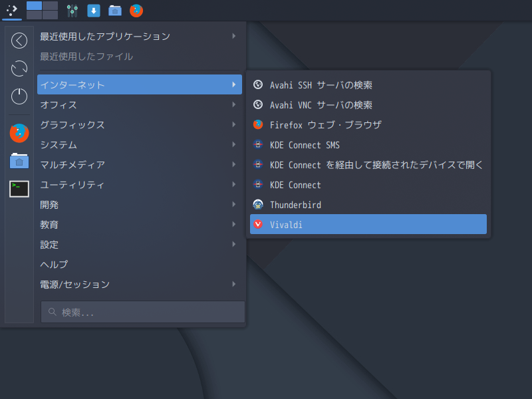Screen dimensions: 532x399
Task: Click the log out back-arrow circle icon
Action: click(x=19, y=41)
